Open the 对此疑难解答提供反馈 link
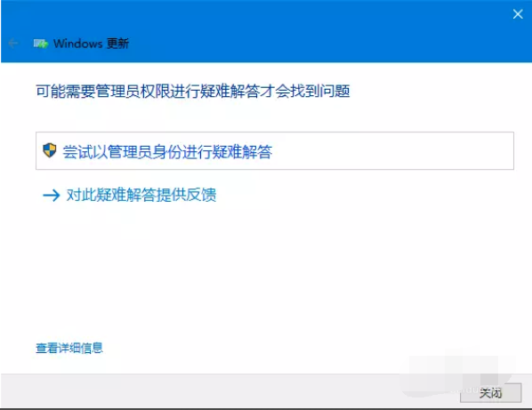532x410 pixels. point(141,195)
